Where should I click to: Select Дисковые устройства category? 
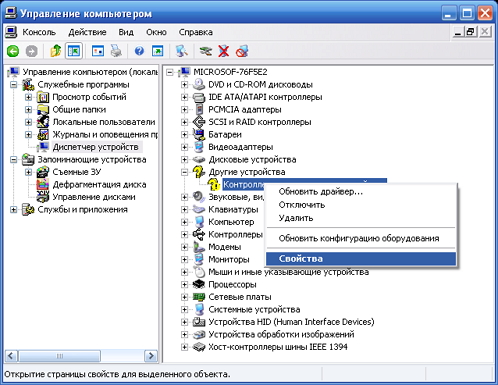252,160
